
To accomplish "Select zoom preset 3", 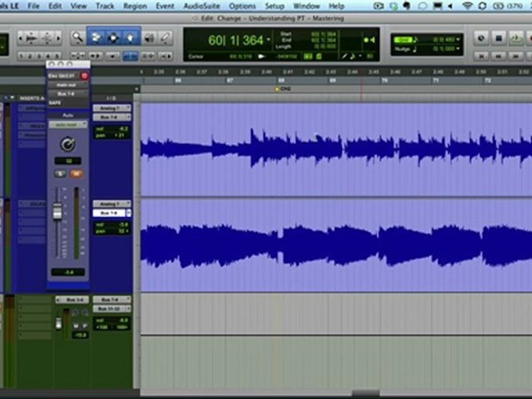I will click(39, 56).
